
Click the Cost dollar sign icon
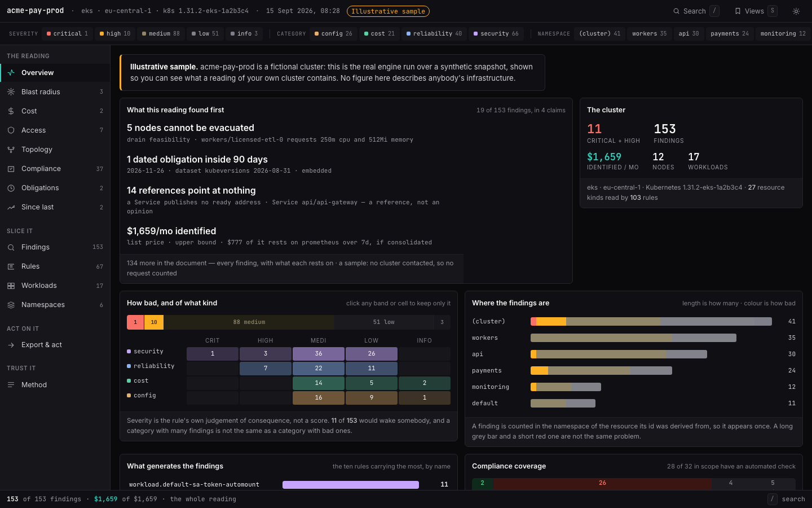point(11,111)
